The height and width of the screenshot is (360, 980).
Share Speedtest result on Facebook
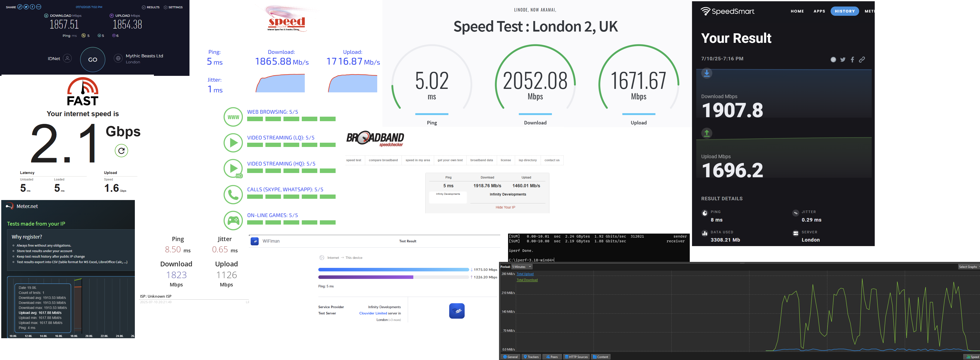pos(32,7)
